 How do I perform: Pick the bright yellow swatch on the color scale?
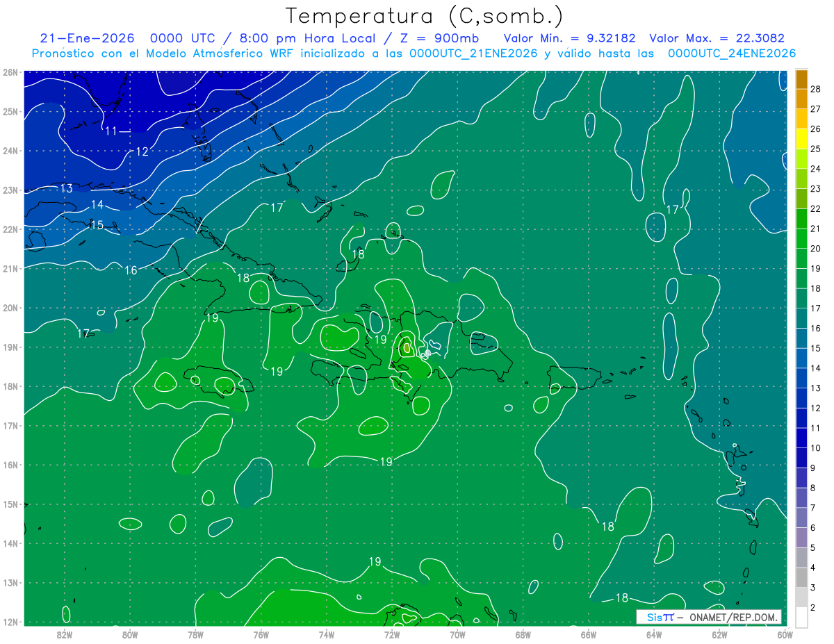coord(801,139)
